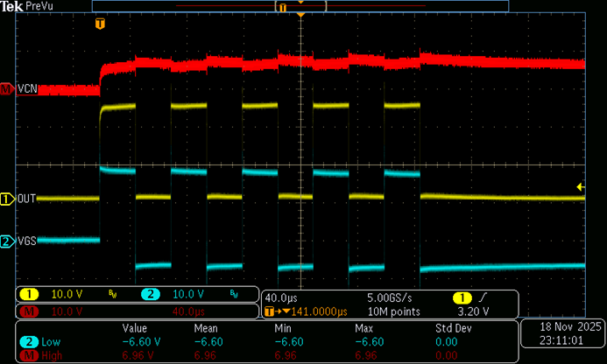
Task: Click the Value column header
Action: pyautogui.click(x=134, y=328)
